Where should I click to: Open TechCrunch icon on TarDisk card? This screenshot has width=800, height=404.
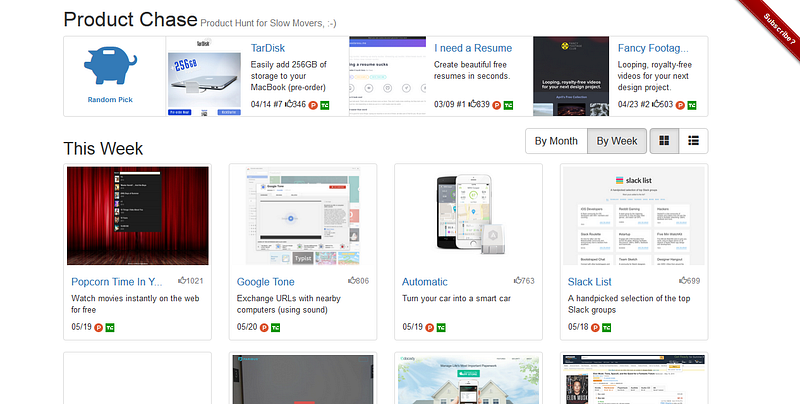[324, 105]
